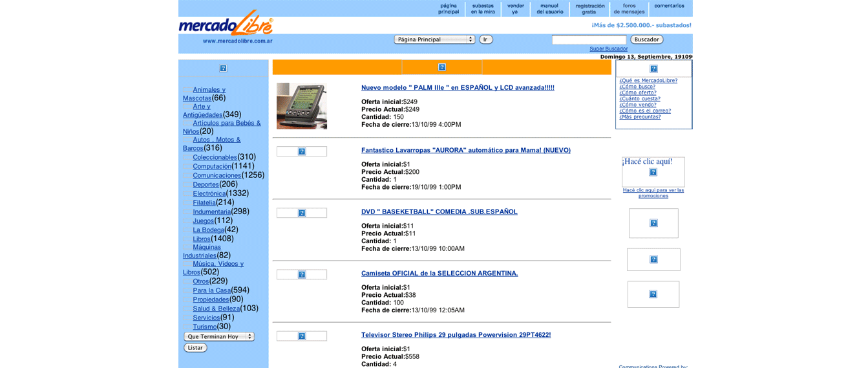Click the MercadoLibre logo
868x368 pixels.
pos(226,26)
